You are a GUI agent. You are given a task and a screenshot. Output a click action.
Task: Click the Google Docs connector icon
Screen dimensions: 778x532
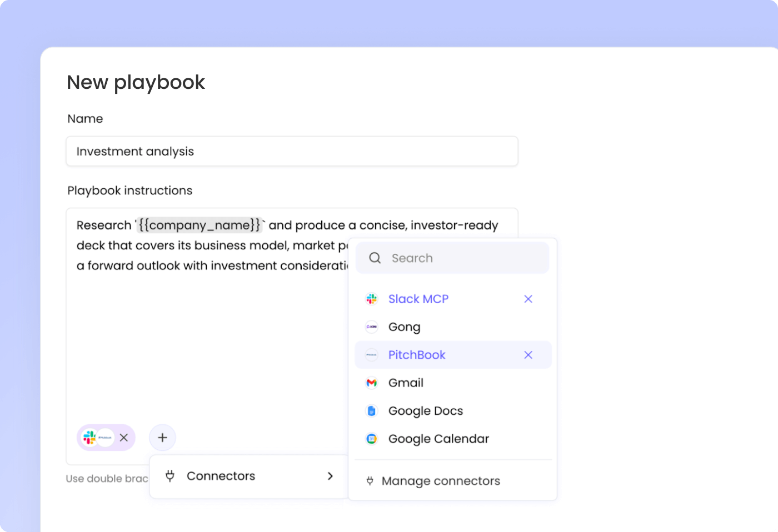tap(372, 411)
